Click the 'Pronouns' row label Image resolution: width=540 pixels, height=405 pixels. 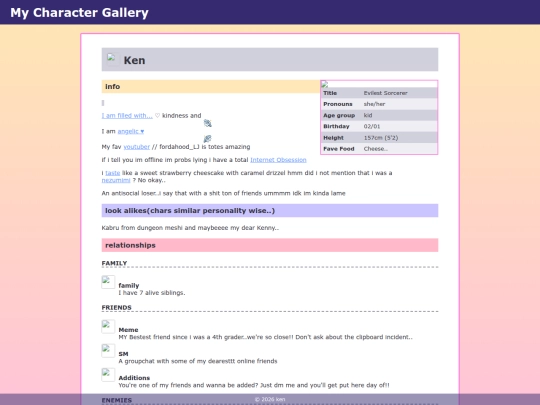click(x=338, y=104)
